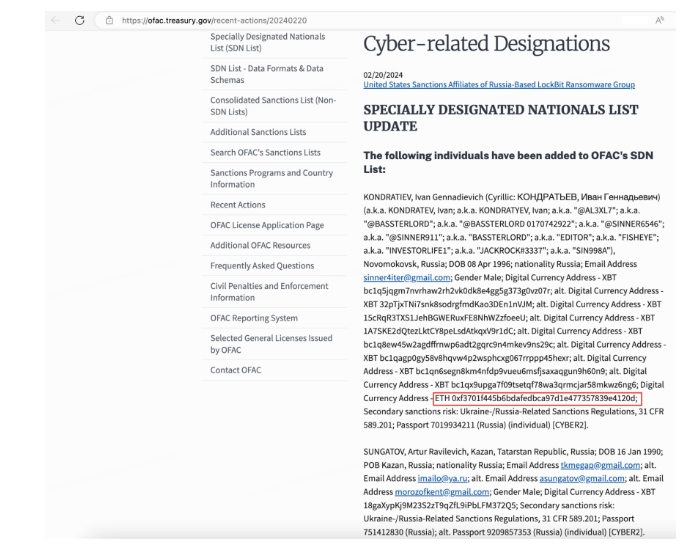Viewport: 697px width, 545px height.
Task: Open SDN List - Data Formats & Data Schemas
Action: click(267, 74)
